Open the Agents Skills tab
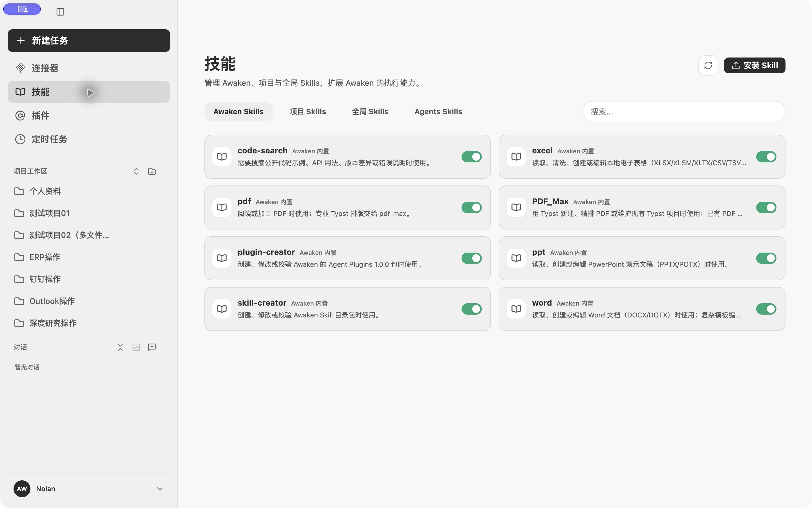Viewport: 812px width, 508px height. 438,112
